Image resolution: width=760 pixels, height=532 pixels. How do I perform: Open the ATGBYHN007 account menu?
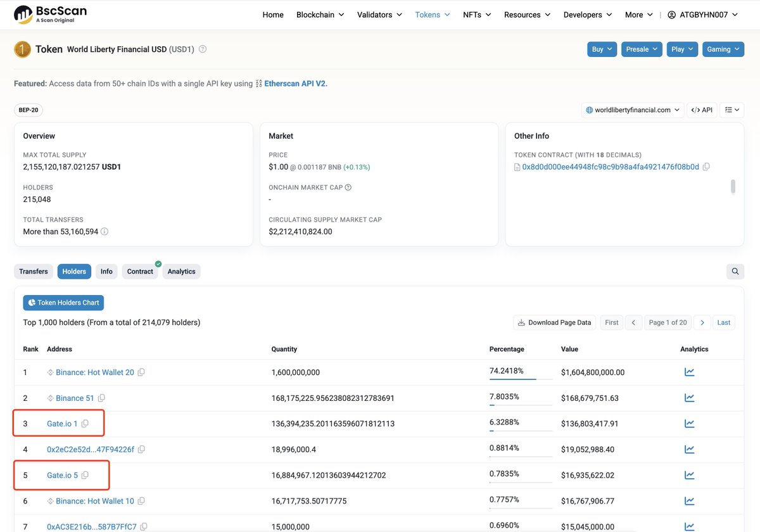702,15
